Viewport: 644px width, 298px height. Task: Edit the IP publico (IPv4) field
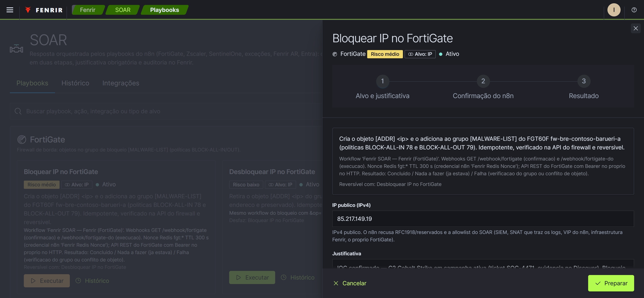(x=483, y=219)
